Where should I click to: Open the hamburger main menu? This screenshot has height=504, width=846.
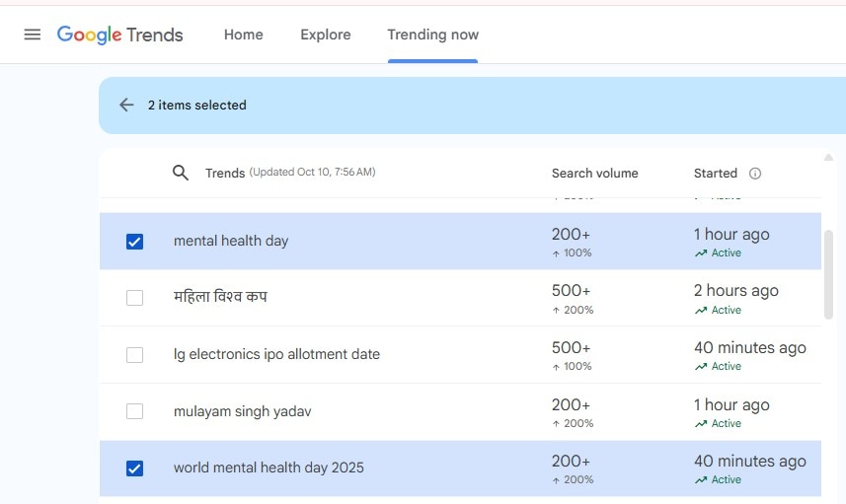point(33,35)
